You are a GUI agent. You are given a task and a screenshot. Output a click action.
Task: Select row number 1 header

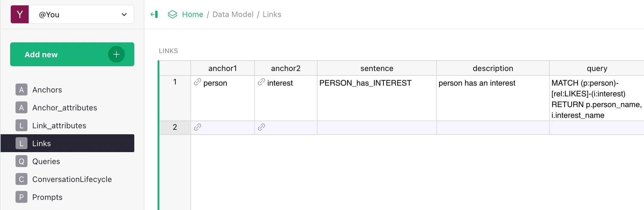pyautogui.click(x=175, y=98)
